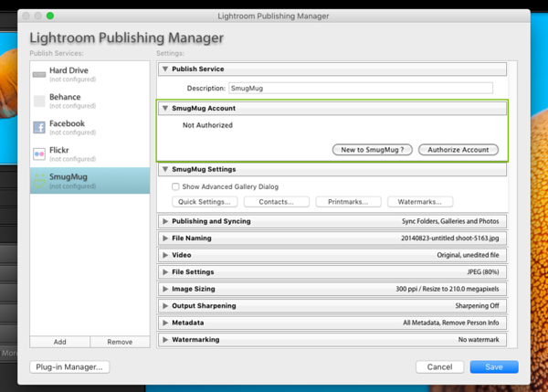Image resolution: width=548 pixels, height=392 pixels.
Task: Open the Watermarks dialog
Action: pos(420,202)
